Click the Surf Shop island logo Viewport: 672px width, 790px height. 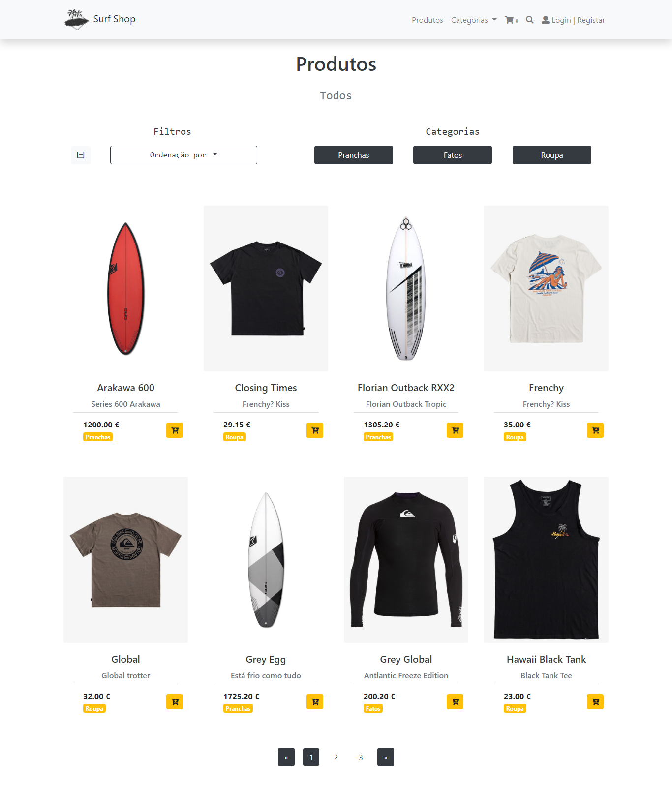(x=77, y=20)
